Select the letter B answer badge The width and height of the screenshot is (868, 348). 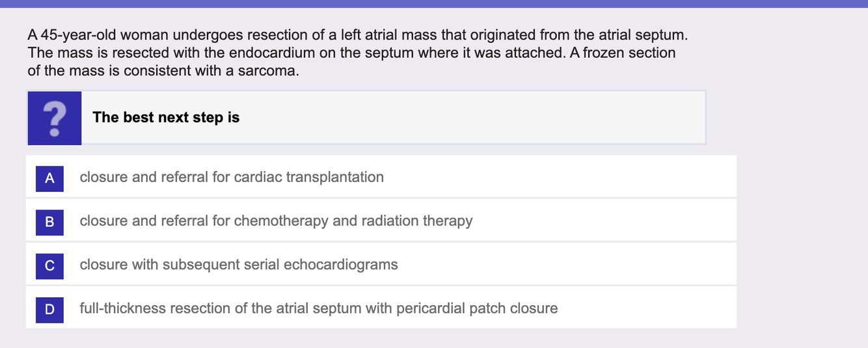[49, 221]
